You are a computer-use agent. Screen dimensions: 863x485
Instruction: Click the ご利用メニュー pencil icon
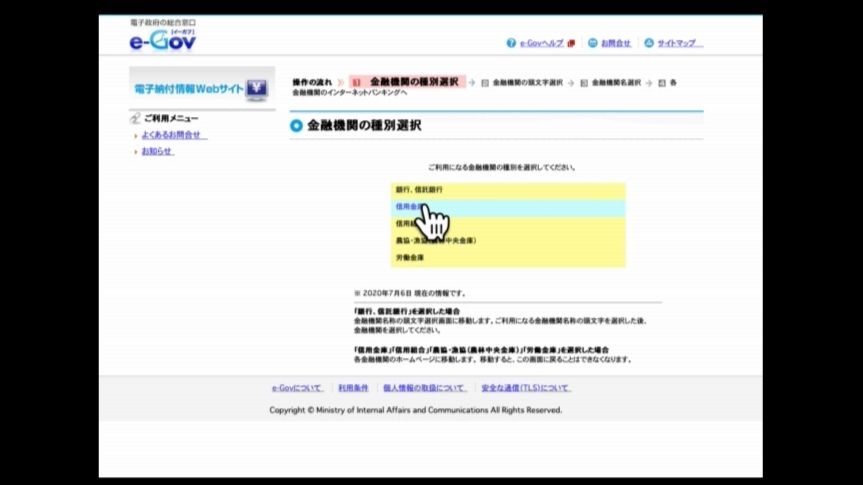pyautogui.click(x=135, y=118)
